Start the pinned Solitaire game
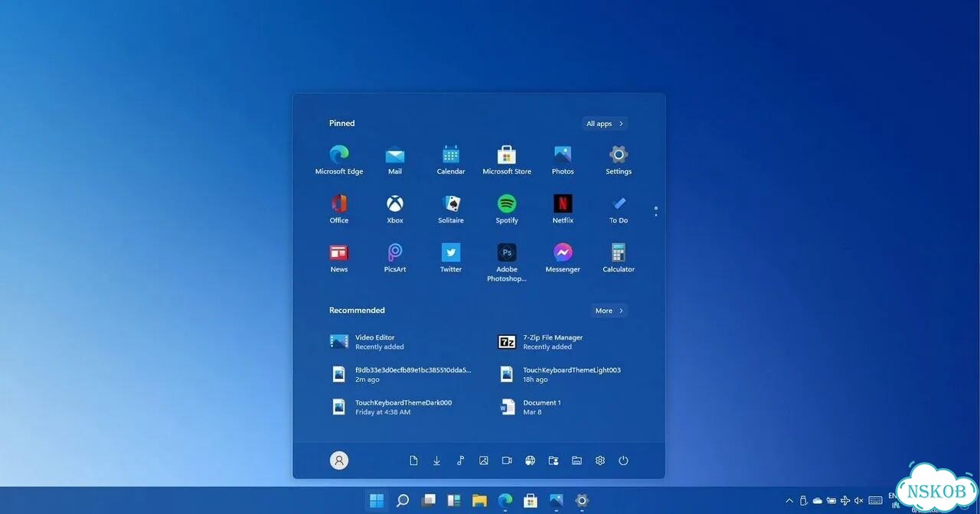 pos(451,210)
